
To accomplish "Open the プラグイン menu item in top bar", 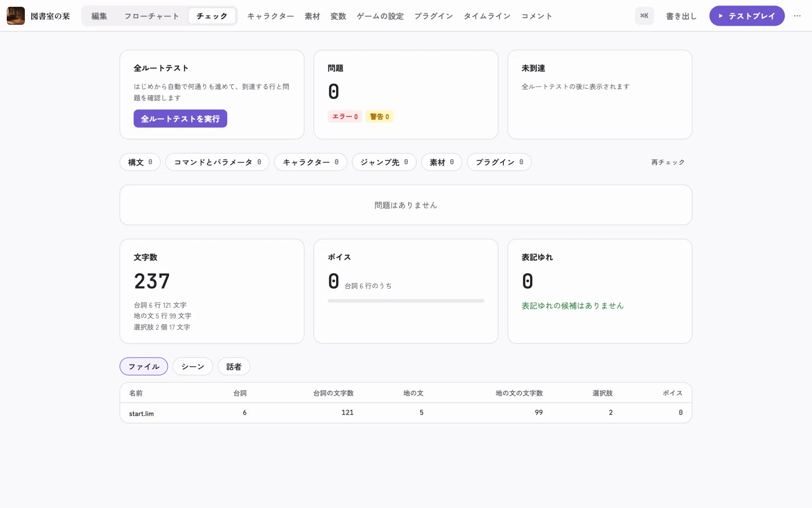I will pos(434,16).
